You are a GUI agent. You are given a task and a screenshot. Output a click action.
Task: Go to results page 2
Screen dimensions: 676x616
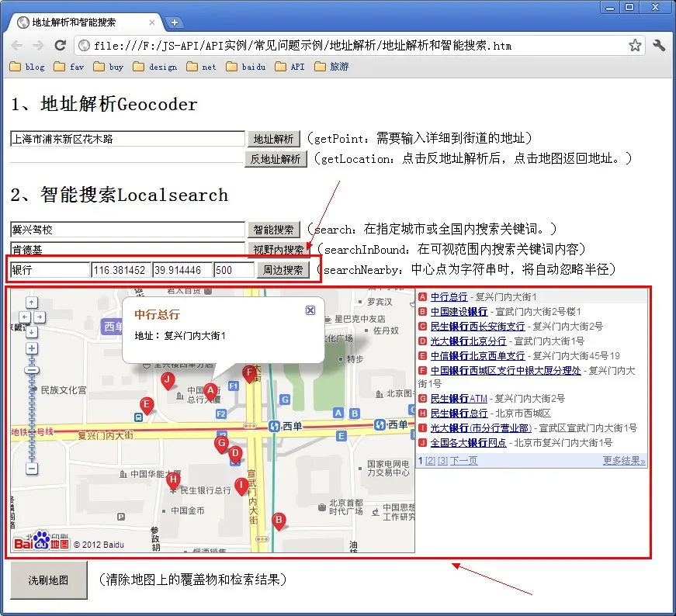pos(430,461)
